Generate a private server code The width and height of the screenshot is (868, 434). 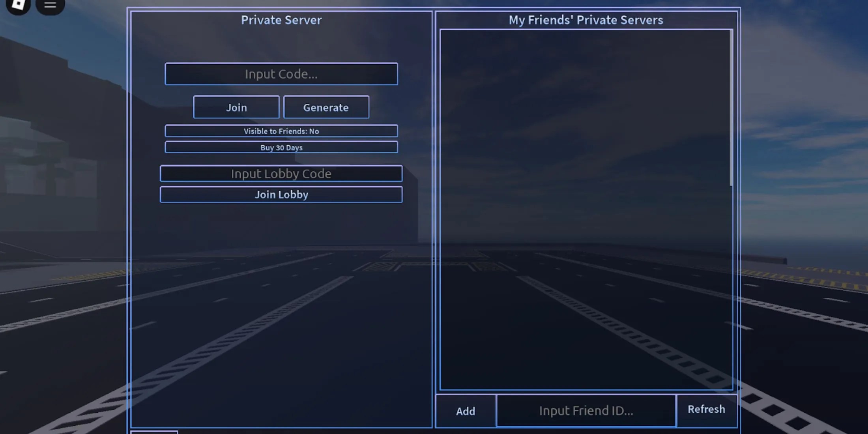326,107
